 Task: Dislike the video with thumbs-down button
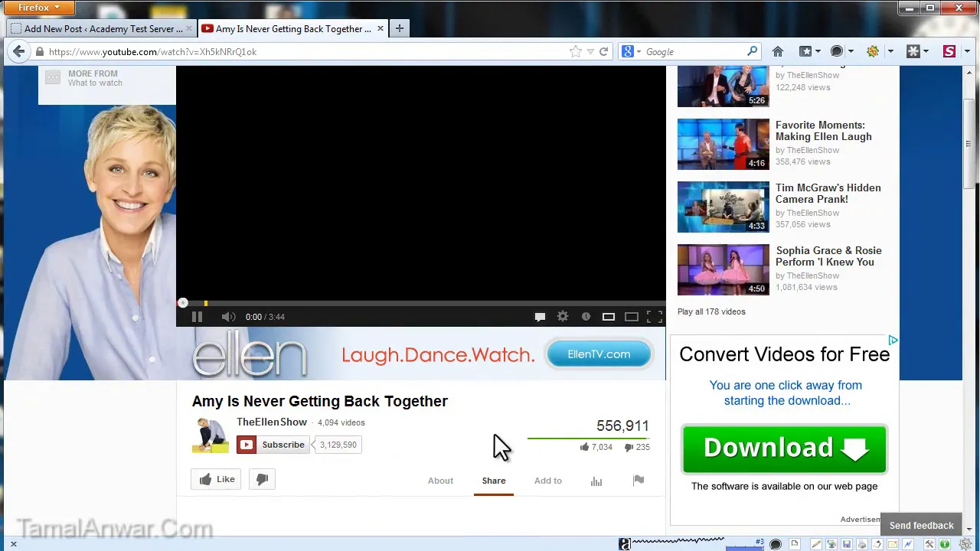click(x=262, y=479)
